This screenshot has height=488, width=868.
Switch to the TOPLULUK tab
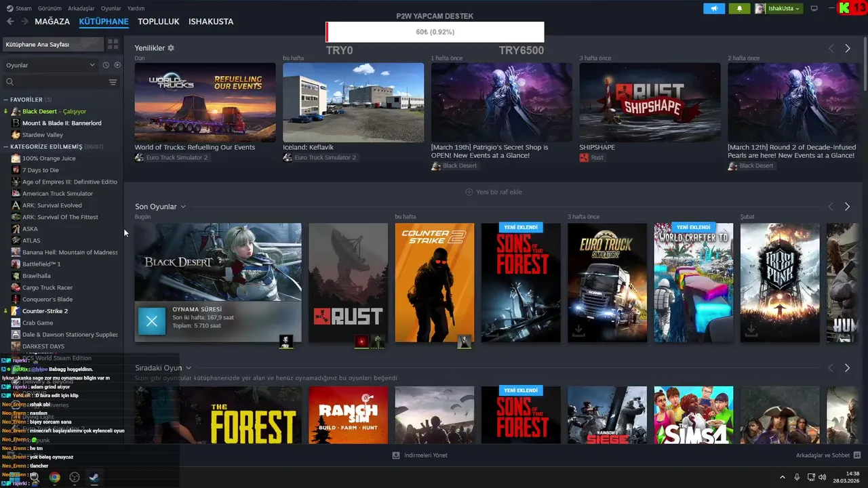159,22
